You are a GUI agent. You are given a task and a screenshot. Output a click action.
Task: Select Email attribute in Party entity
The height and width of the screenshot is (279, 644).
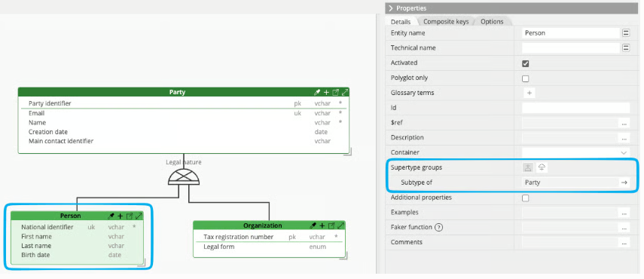click(184, 113)
